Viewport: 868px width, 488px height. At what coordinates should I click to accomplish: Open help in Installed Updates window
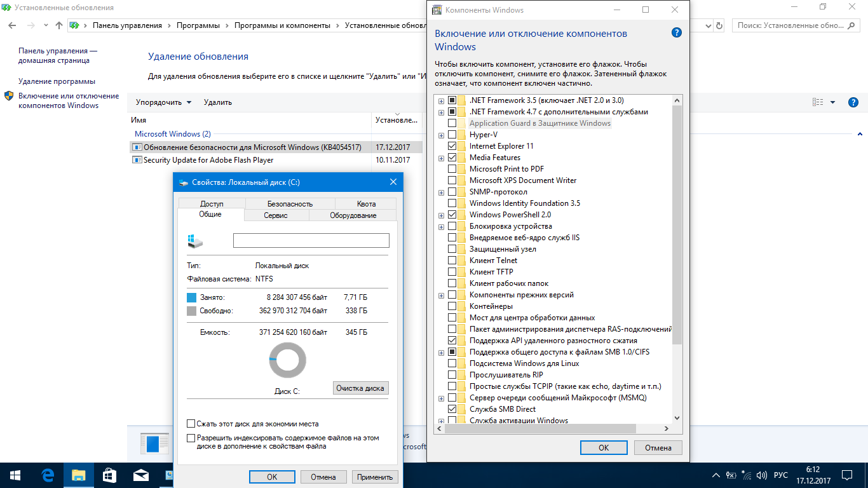[853, 102]
